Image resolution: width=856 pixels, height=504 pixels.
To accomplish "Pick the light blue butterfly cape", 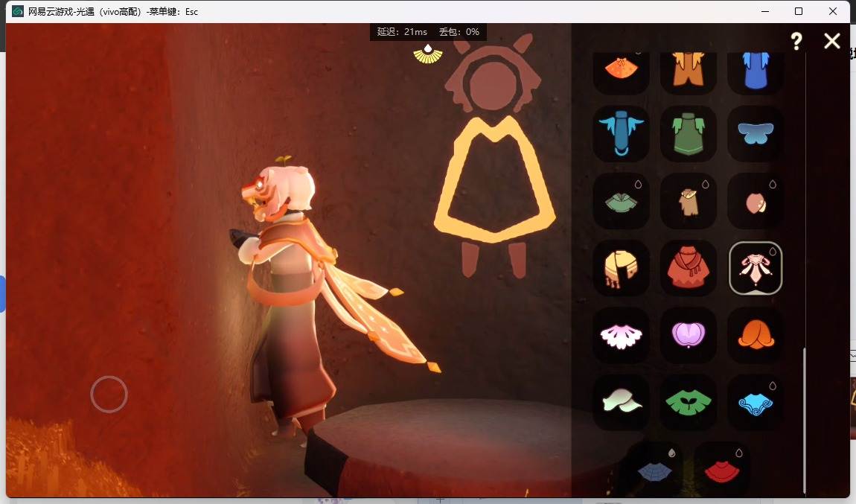I will click(x=756, y=133).
